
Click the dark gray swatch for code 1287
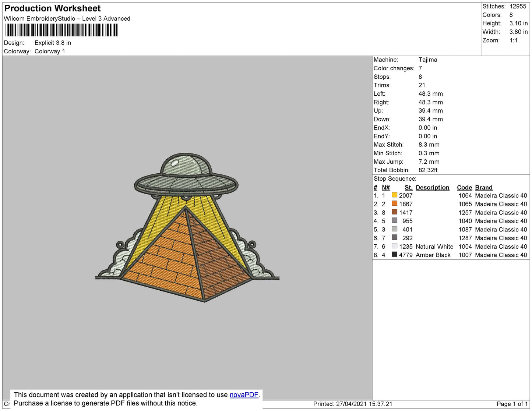point(394,237)
